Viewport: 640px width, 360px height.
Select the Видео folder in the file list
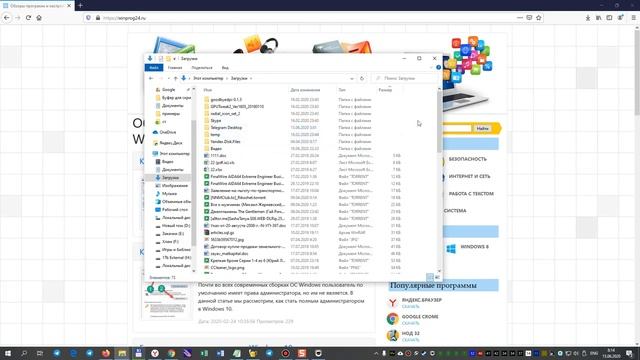coord(216,149)
